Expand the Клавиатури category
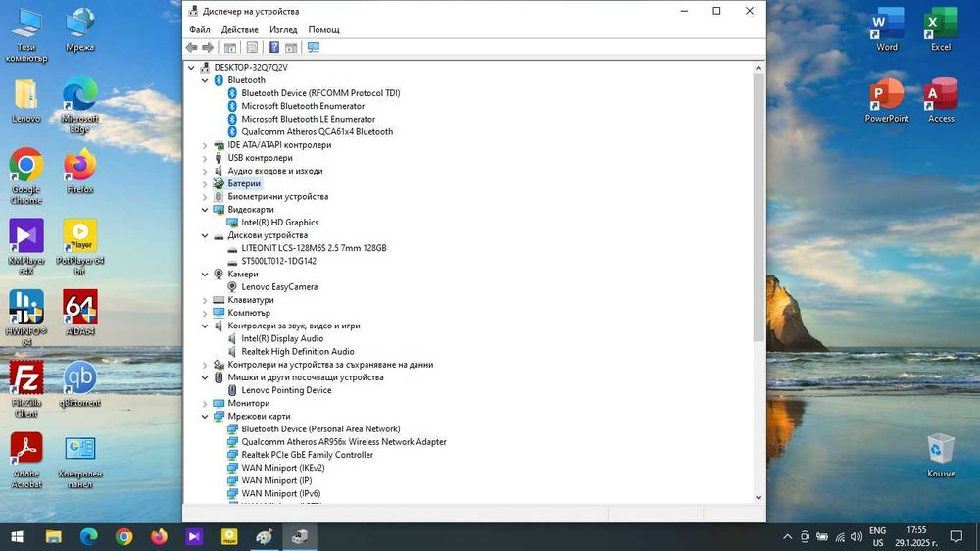 (x=205, y=300)
